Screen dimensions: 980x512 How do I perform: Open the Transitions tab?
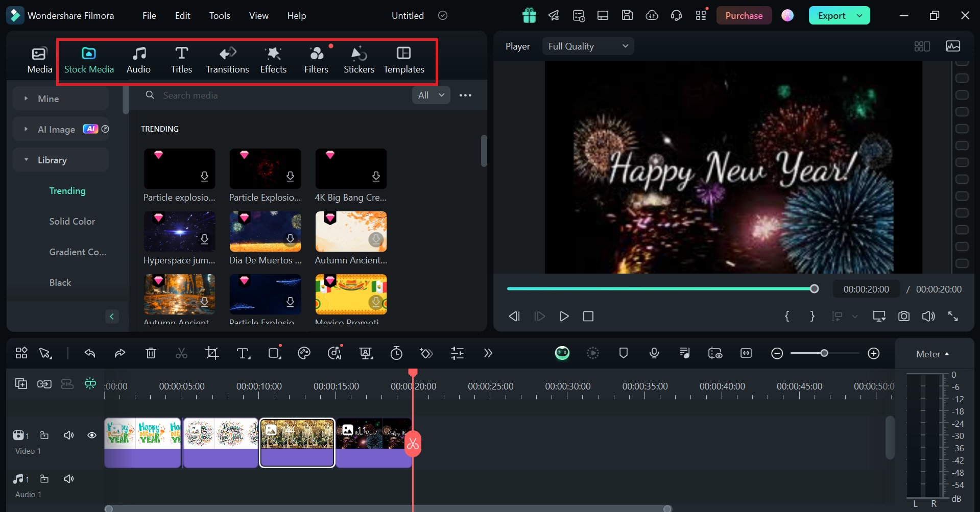[x=227, y=60]
